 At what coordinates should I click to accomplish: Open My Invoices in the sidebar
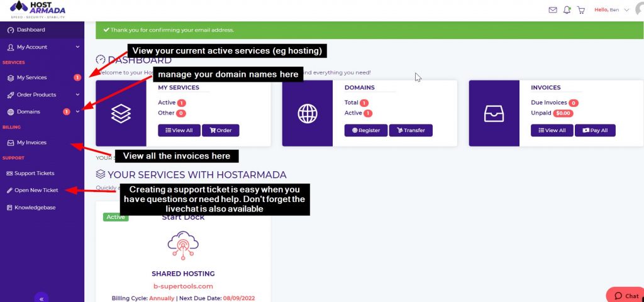coord(31,143)
